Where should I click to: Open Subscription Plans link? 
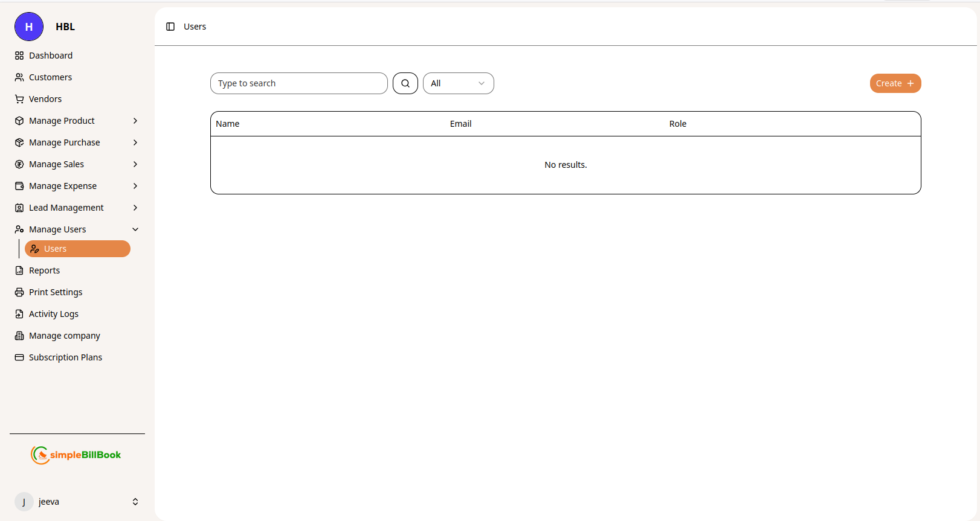(65, 357)
